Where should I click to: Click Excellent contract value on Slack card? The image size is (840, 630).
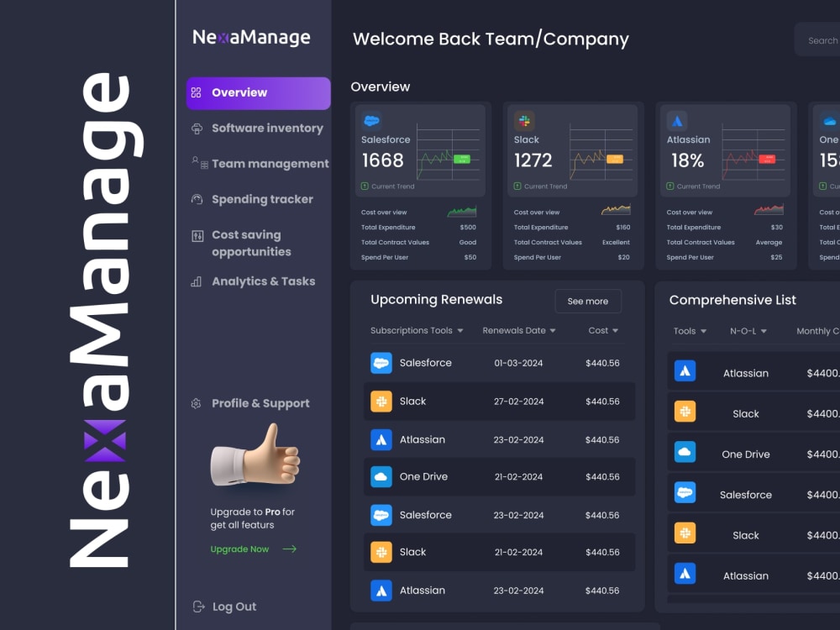click(616, 242)
